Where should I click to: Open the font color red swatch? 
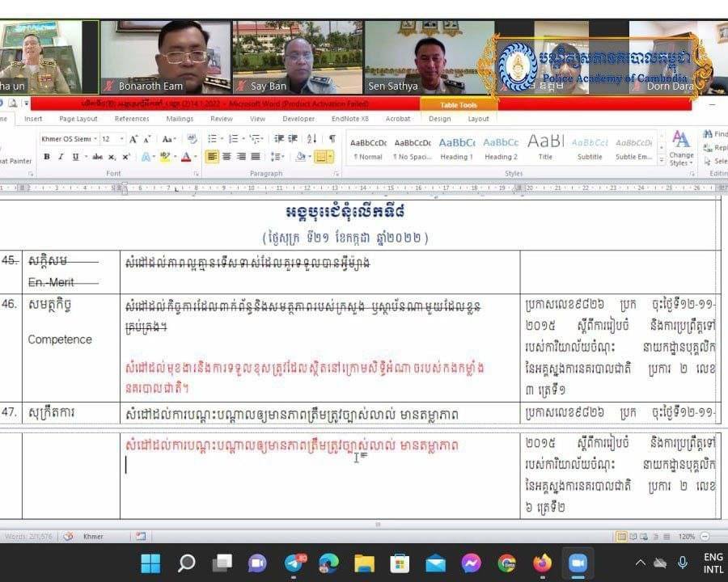[186, 157]
